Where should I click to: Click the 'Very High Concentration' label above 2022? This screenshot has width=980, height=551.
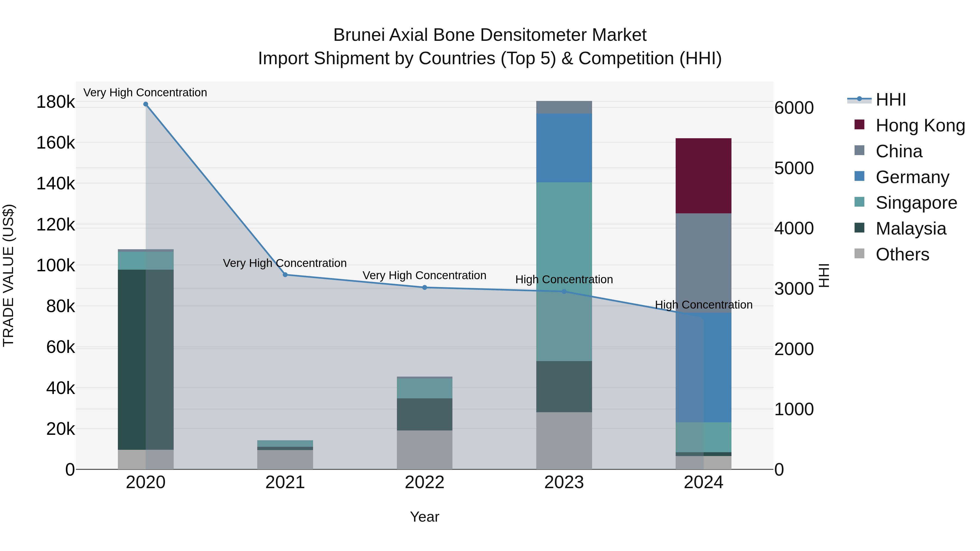(425, 275)
